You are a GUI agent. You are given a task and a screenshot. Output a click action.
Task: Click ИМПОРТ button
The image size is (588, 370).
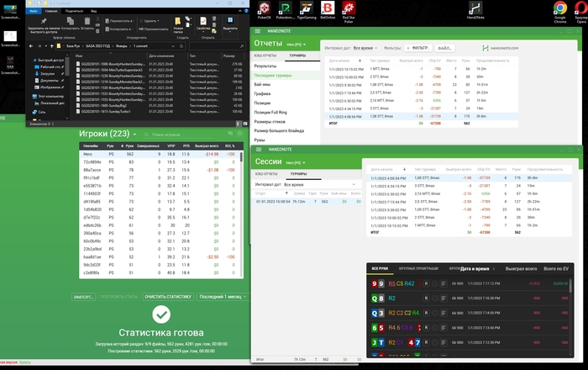(x=83, y=297)
